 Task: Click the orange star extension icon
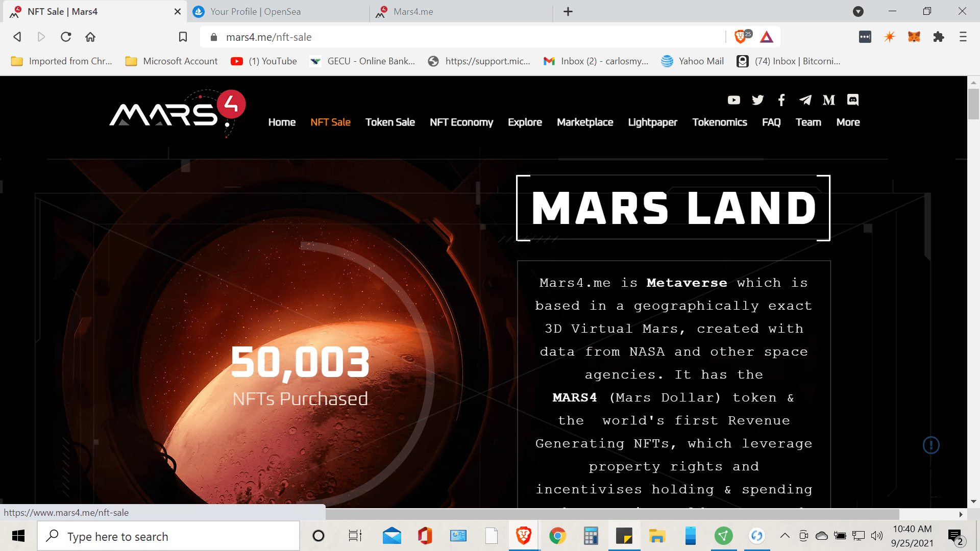tap(890, 37)
